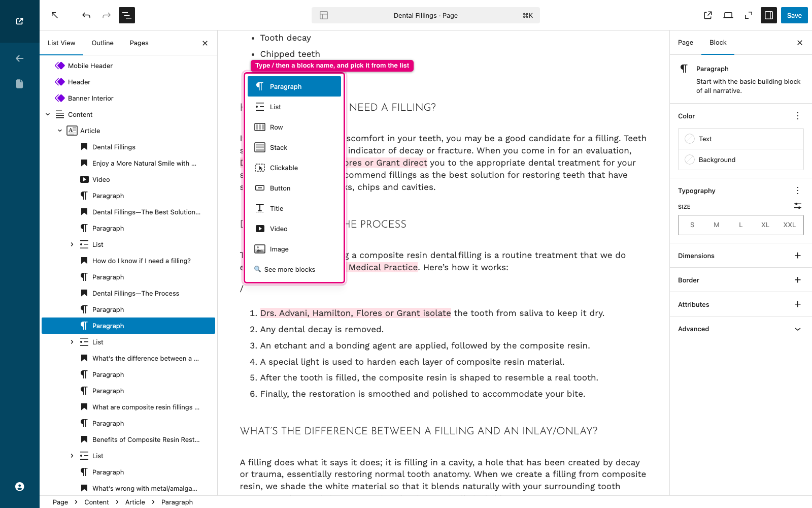Click the undo arrow in top toolbar
Screen dimensions: 812x508
point(86,15)
